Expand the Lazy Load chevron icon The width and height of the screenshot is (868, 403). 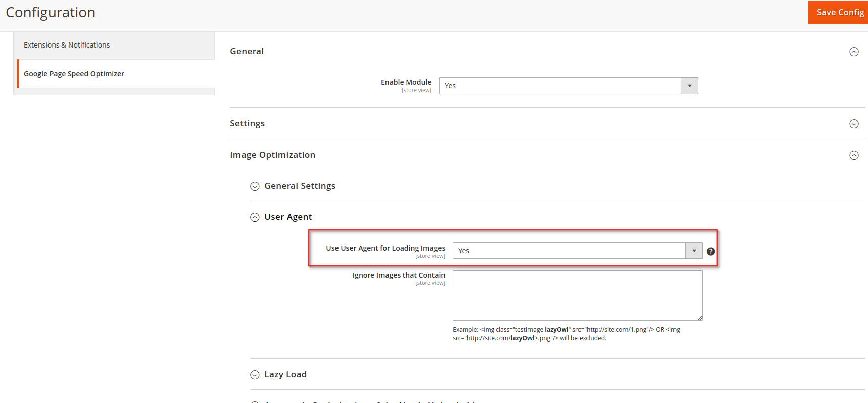click(255, 375)
